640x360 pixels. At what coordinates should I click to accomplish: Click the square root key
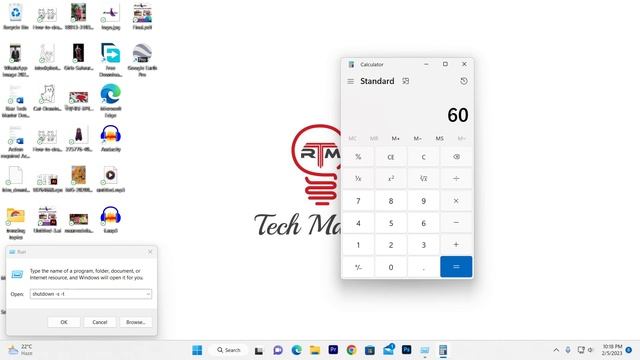(x=423, y=179)
